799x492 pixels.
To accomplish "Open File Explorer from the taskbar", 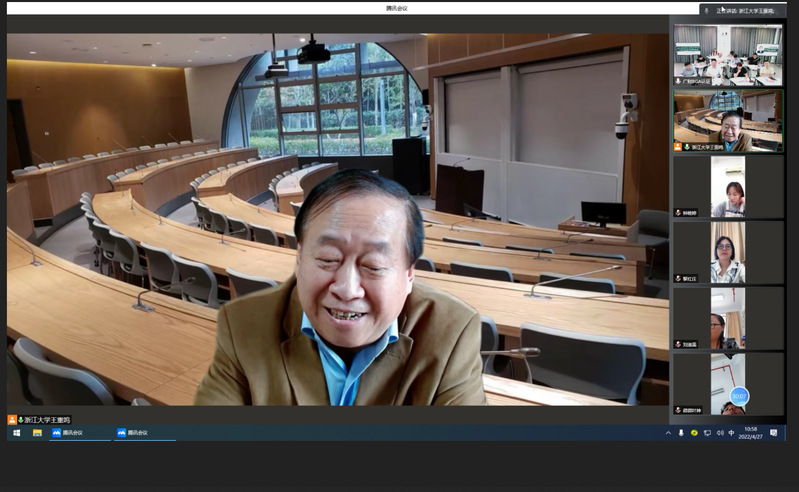I will pyautogui.click(x=37, y=433).
